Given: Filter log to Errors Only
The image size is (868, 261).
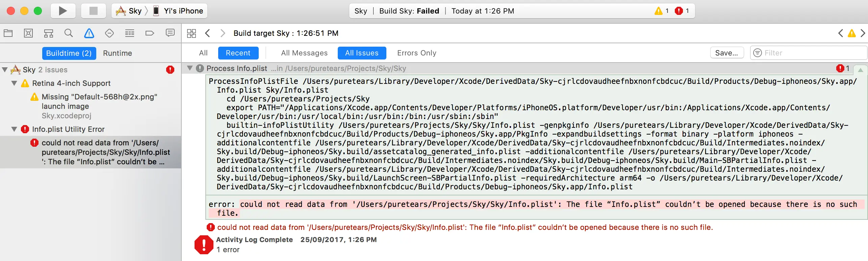Looking at the screenshot, I should point(417,53).
